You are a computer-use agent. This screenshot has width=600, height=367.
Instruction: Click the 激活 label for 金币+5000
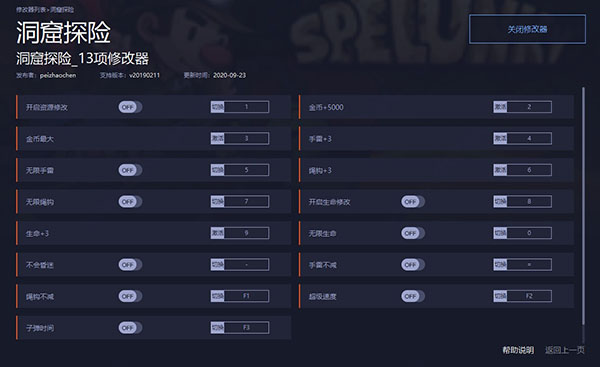[500, 107]
